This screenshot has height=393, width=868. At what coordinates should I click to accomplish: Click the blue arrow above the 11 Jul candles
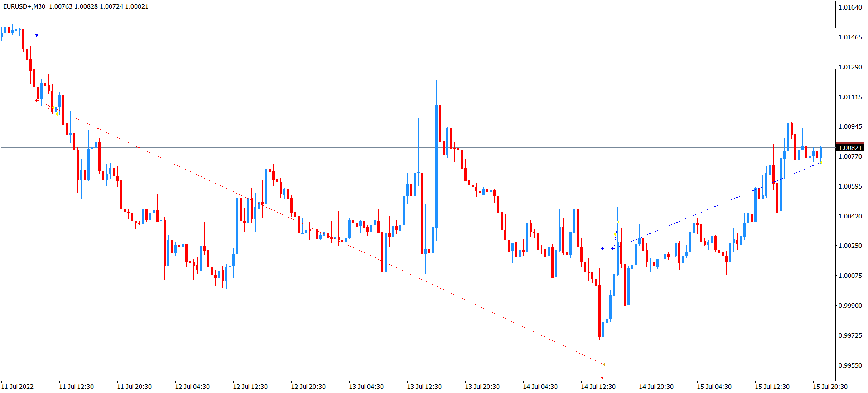coord(37,35)
